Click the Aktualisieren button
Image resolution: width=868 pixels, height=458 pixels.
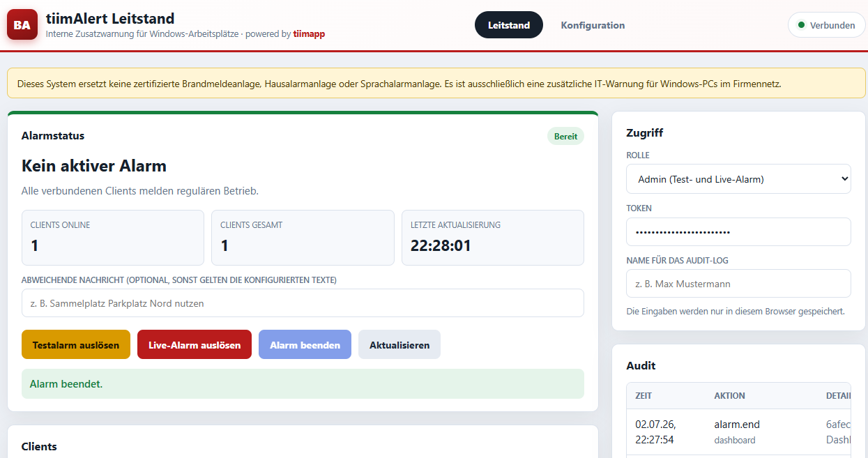coord(399,344)
